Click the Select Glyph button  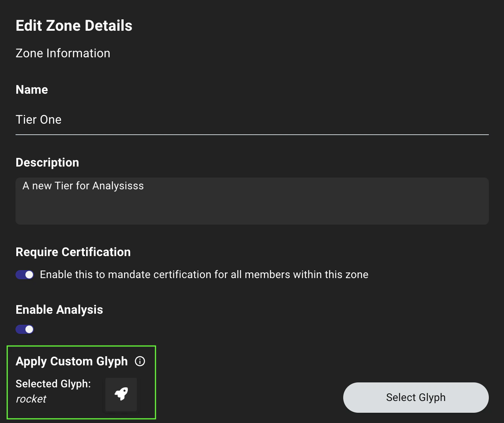point(416,397)
